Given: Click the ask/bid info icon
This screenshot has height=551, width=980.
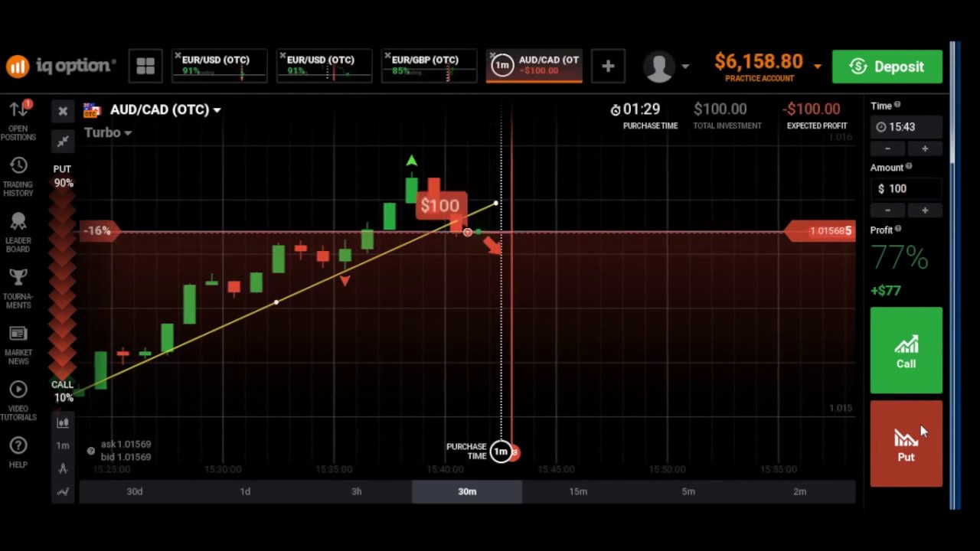Looking at the screenshot, I should pos(91,451).
